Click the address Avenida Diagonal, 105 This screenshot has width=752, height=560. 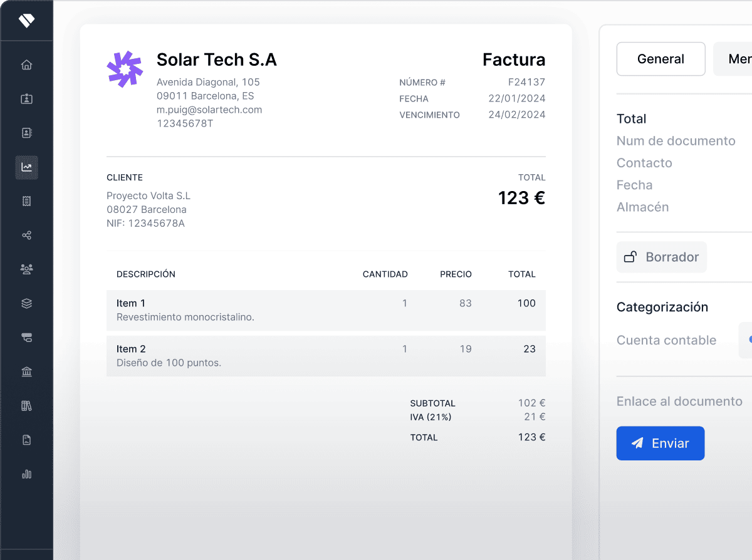point(208,82)
